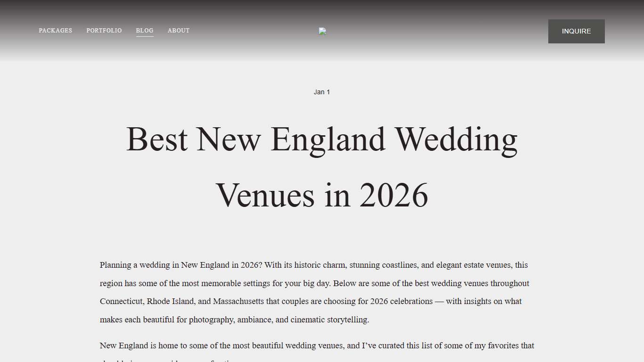Select the BLOG tab in the navigation

pos(145,30)
